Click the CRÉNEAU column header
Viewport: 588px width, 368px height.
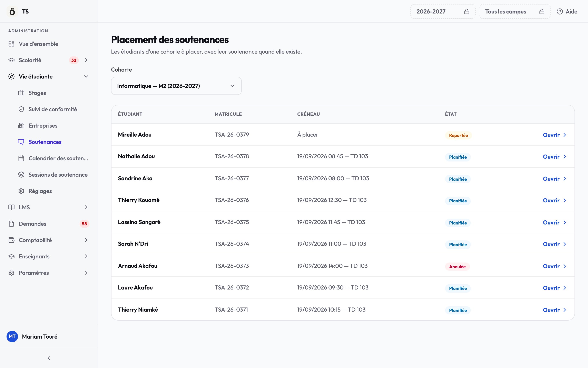pyautogui.click(x=308, y=114)
